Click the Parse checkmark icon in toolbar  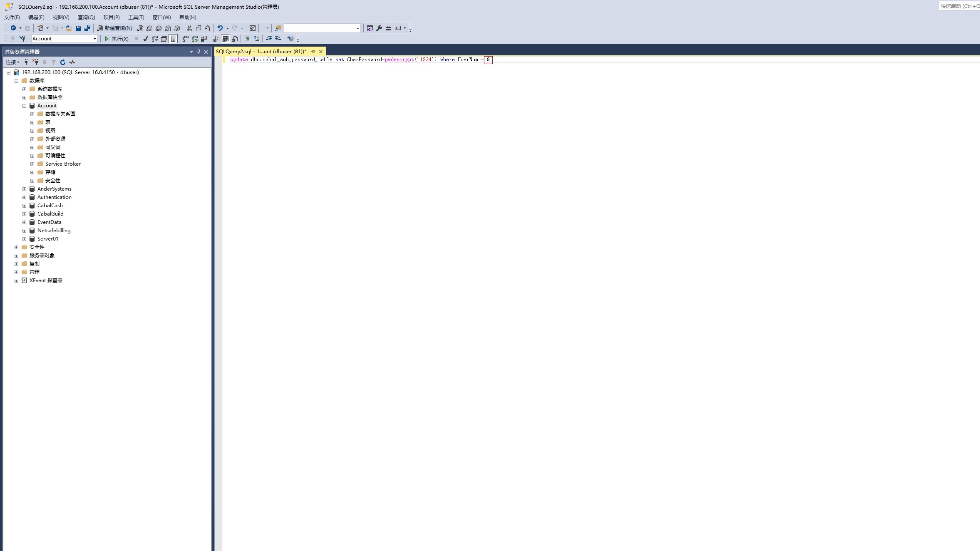pyautogui.click(x=145, y=39)
